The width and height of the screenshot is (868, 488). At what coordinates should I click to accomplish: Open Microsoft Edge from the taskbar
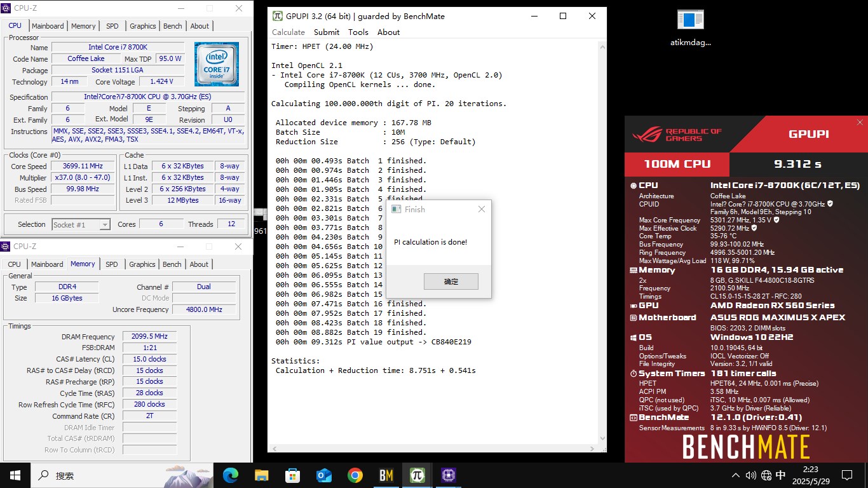tap(231, 475)
